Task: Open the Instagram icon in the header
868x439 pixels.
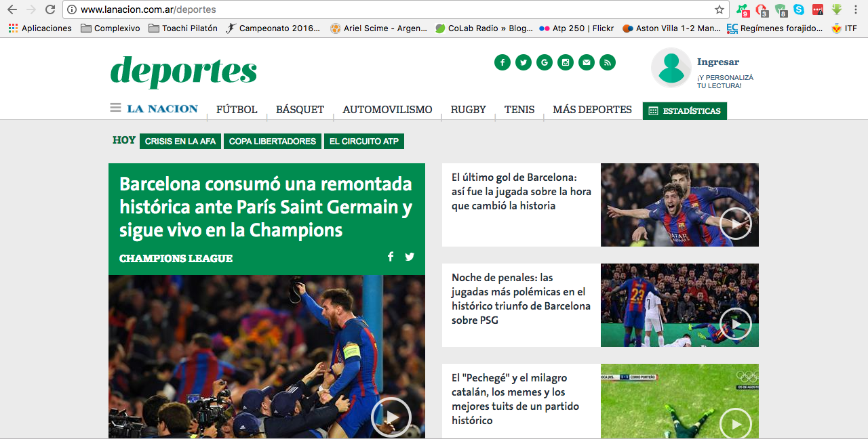Action: (566, 62)
